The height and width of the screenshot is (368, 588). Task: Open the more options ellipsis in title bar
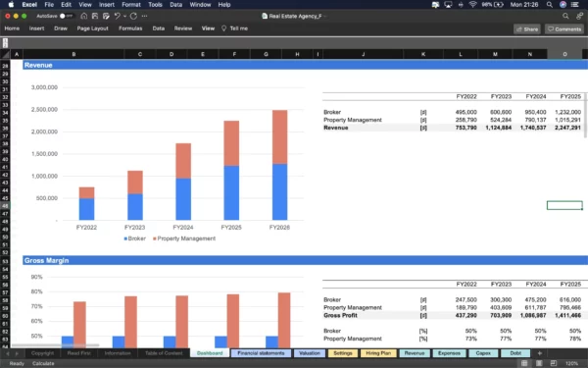[x=144, y=16]
